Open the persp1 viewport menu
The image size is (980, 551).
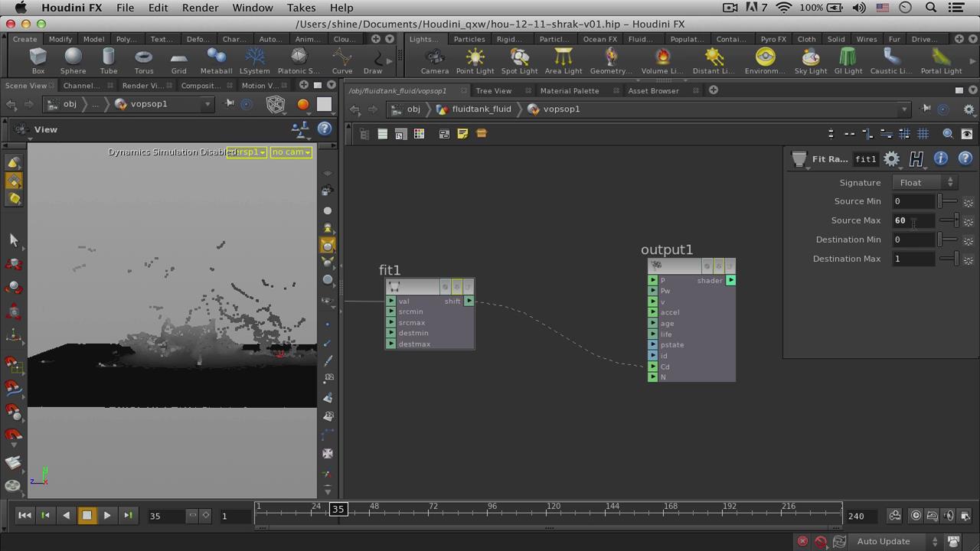point(247,152)
